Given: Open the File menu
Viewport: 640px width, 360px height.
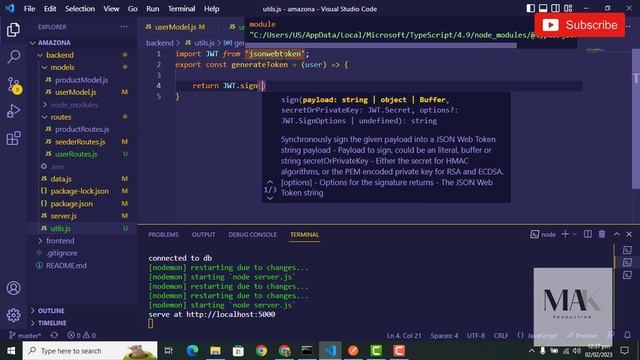Looking at the screenshot, I should coord(29,9).
